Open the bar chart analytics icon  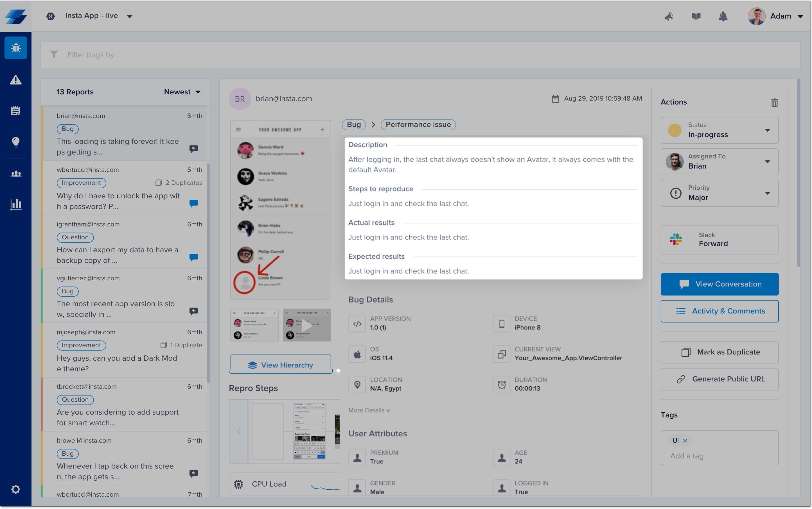tap(15, 204)
